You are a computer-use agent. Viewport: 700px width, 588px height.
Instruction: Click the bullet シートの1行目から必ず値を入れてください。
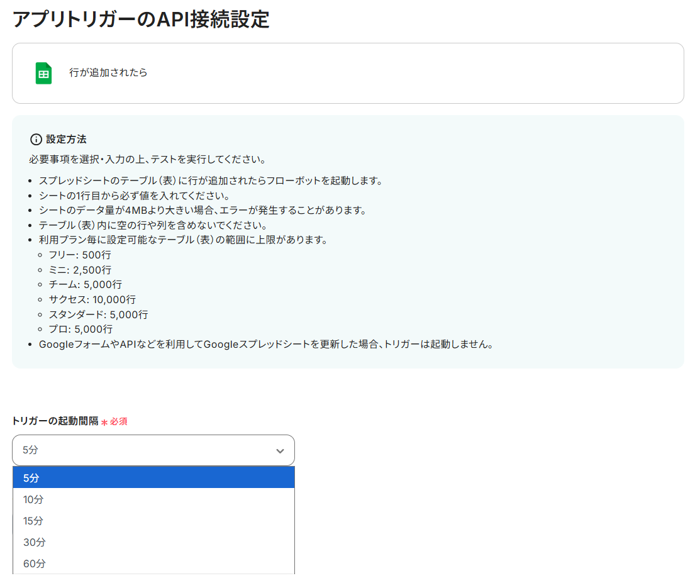point(135,196)
